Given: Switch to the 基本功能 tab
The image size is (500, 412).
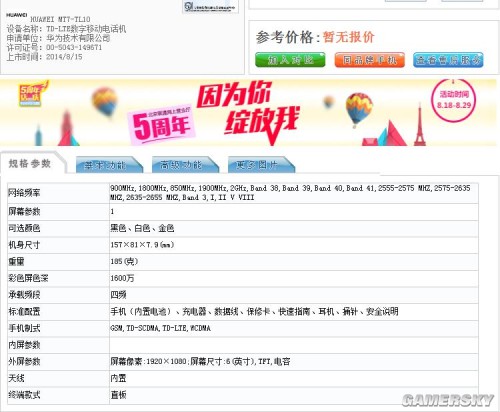Looking at the screenshot, I should (109, 165).
